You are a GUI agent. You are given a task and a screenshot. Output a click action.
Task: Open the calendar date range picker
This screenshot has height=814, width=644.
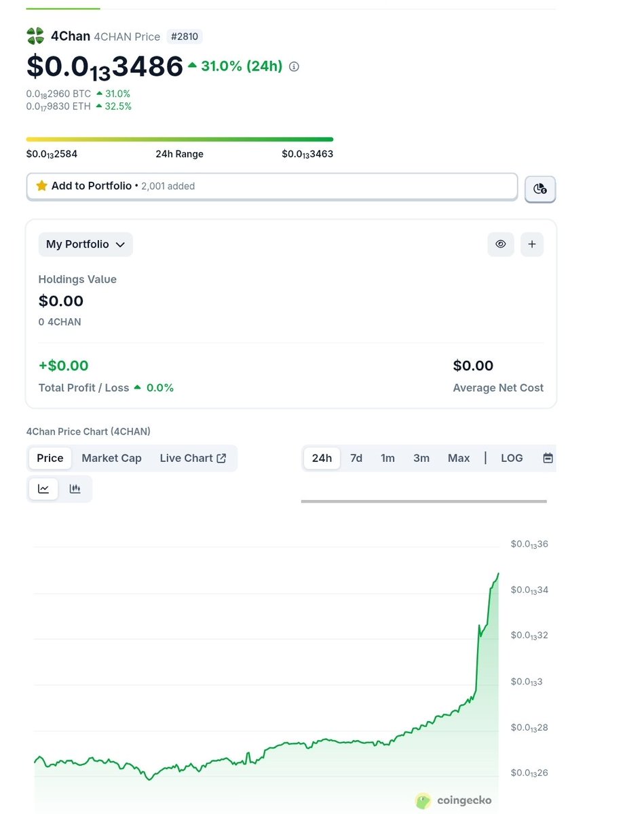pyautogui.click(x=548, y=458)
